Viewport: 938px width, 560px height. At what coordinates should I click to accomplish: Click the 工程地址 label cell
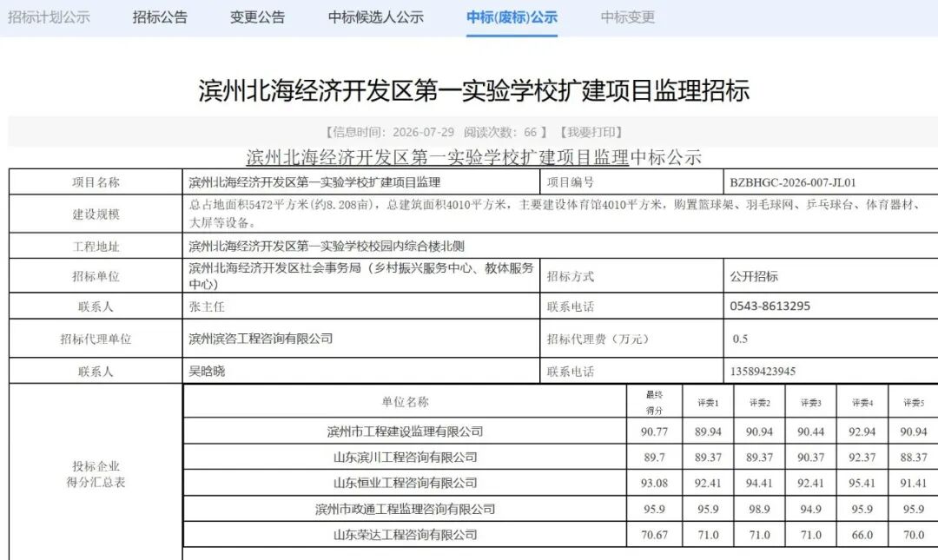[x=96, y=246]
